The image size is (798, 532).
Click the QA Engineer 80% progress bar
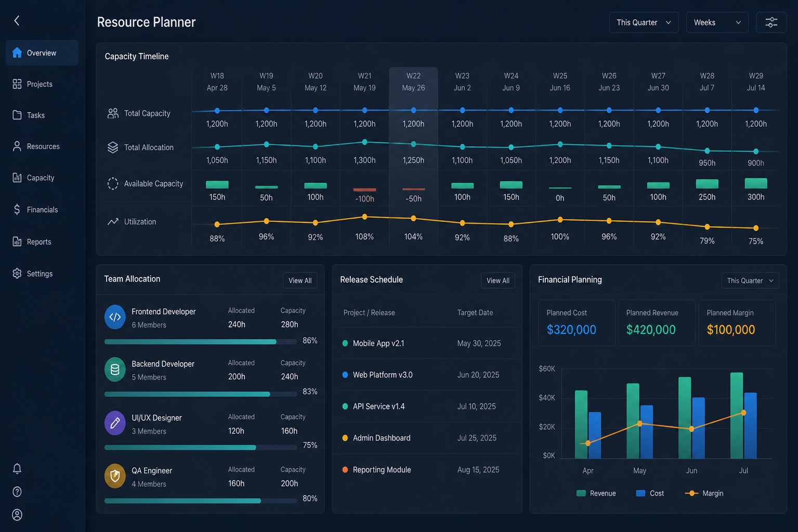click(x=201, y=501)
